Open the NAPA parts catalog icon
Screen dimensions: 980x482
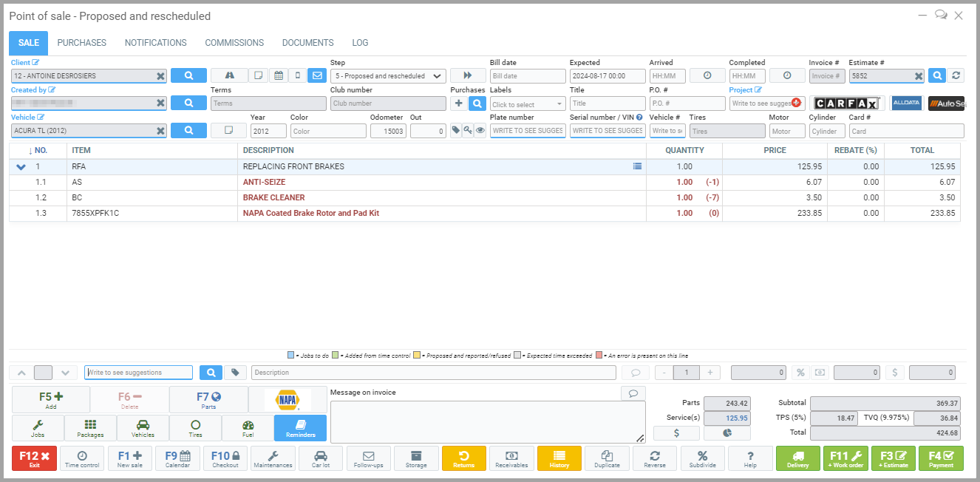(287, 400)
